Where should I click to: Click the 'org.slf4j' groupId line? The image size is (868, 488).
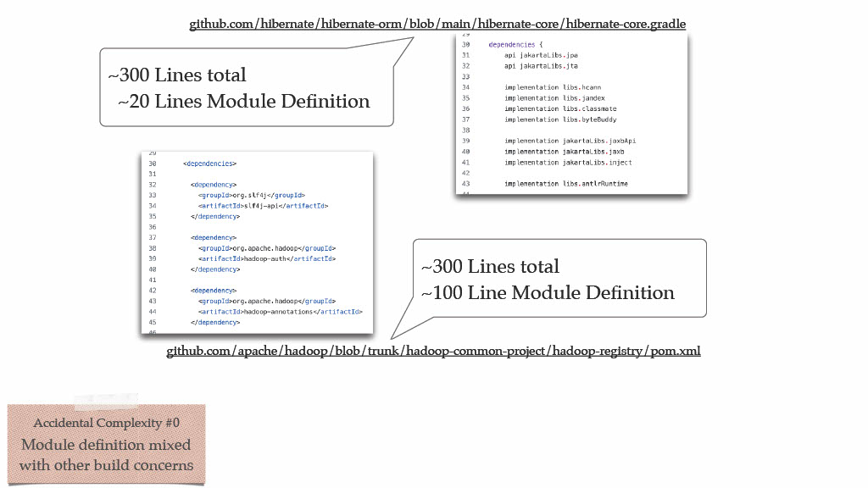(252, 196)
